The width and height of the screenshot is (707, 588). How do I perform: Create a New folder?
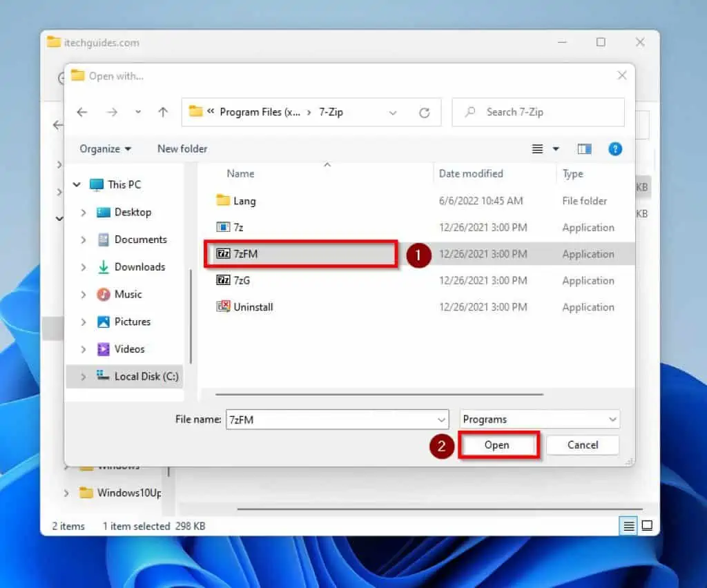[x=182, y=148]
